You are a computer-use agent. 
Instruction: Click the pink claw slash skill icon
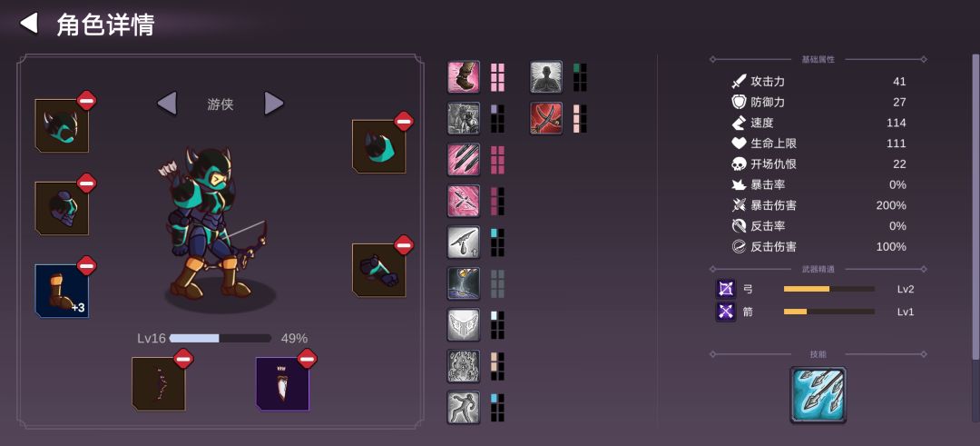464,160
